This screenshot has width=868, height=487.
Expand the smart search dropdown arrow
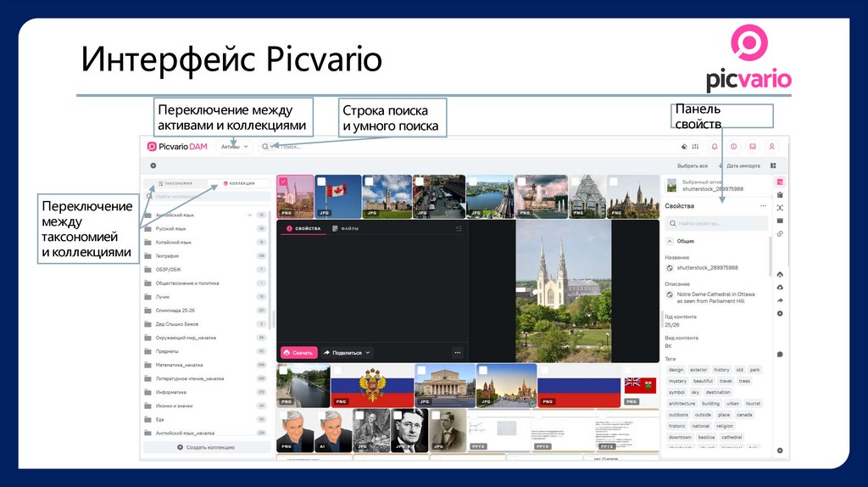(x=272, y=146)
